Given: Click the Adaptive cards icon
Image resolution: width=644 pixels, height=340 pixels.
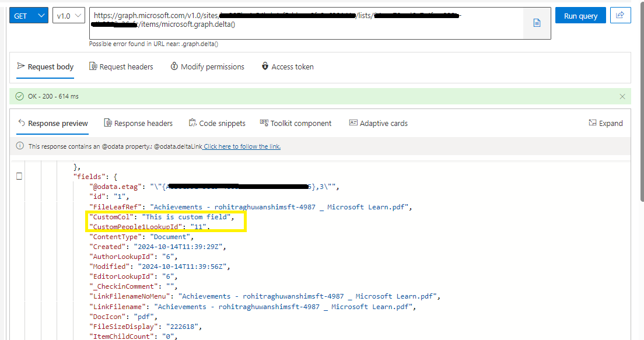Looking at the screenshot, I should pyautogui.click(x=353, y=123).
